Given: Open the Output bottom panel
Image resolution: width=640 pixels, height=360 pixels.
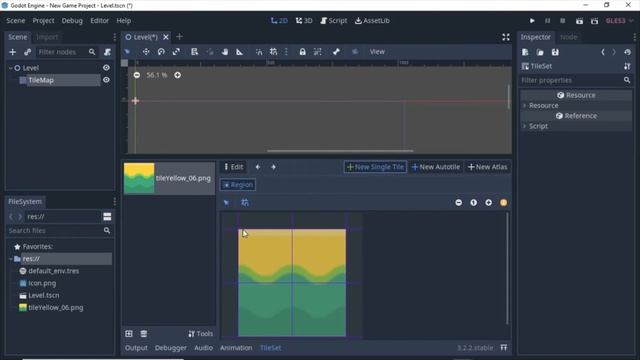Looking at the screenshot, I should tap(136, 348).
